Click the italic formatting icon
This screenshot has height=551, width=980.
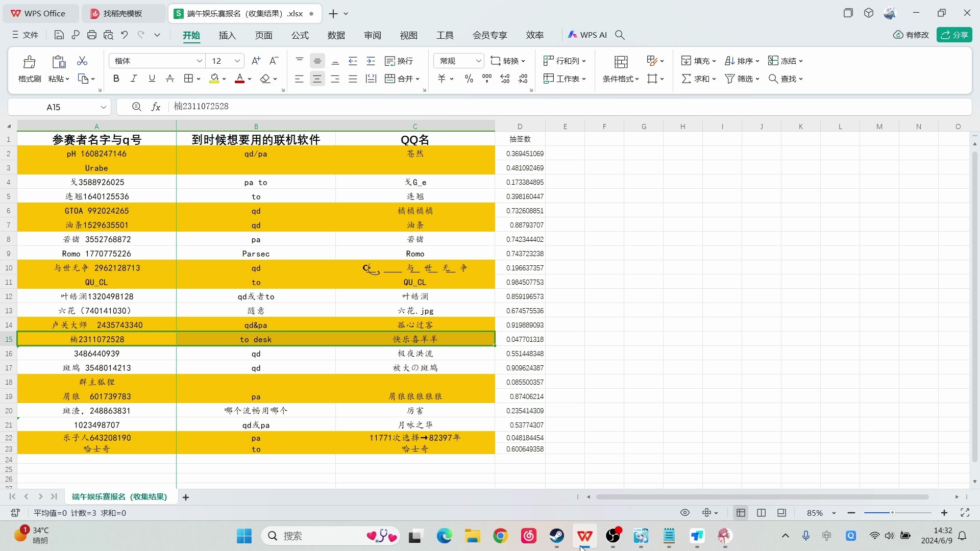[133, 79]
